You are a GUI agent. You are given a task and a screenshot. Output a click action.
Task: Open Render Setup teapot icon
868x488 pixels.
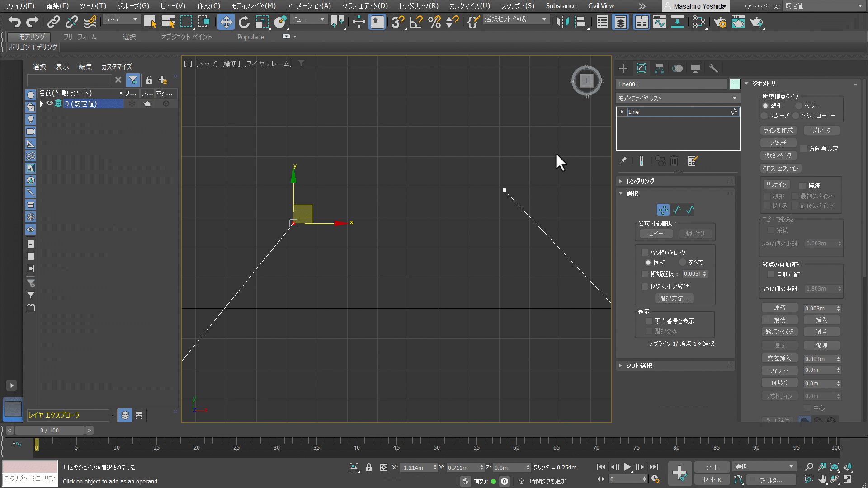tap(720, 22)
